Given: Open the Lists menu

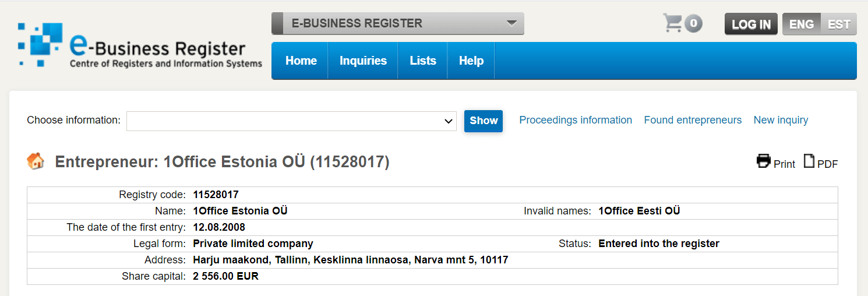Looking at the screenshot, I should point(423,61).
